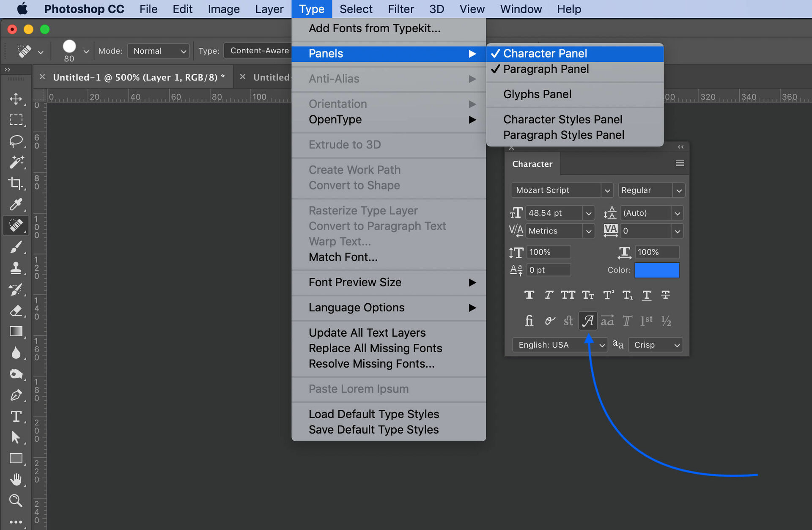Open the anti-aliasing dropdown Crisp
The image size is (812, 530).
point(656,345)
